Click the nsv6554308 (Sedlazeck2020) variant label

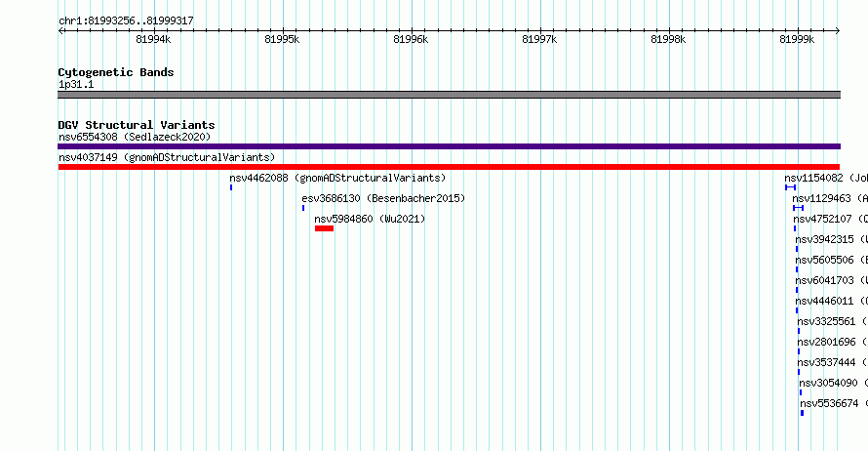point(135,137)
